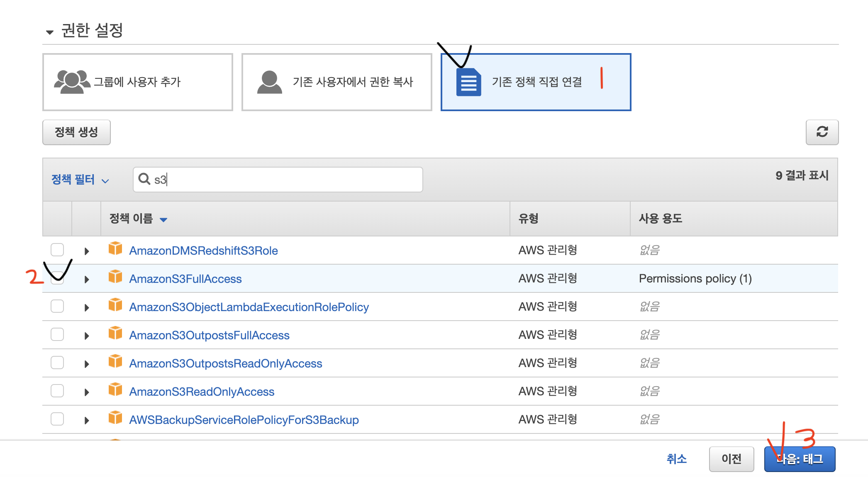The width and height of the screenshot is (868, 477).
Task: Click the group users icon on 그룹에 사용자 추가
Action: pos(72,82)
